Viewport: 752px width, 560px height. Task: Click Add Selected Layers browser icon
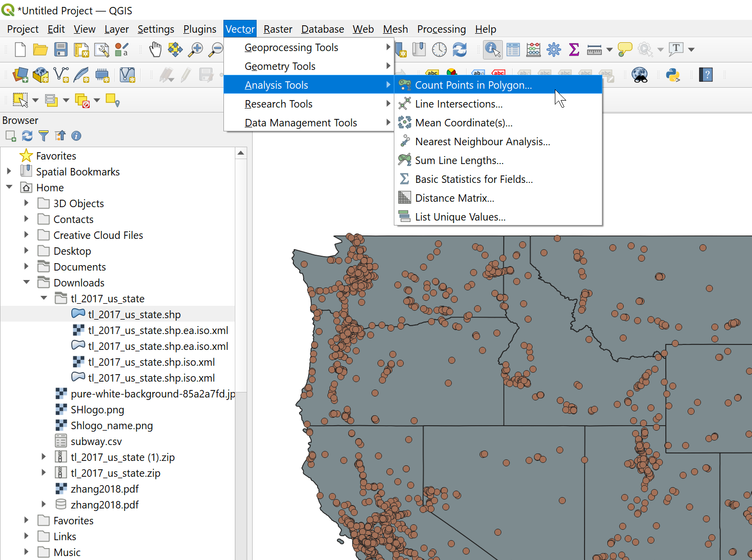coord(10,136)
